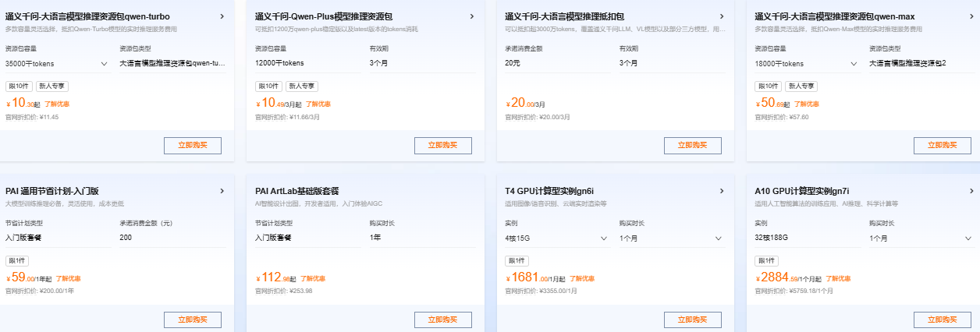Click 新人专享 tag on the qwen-turbo card
The height and width of the screenshot is (332, 980).
point(51,86)
